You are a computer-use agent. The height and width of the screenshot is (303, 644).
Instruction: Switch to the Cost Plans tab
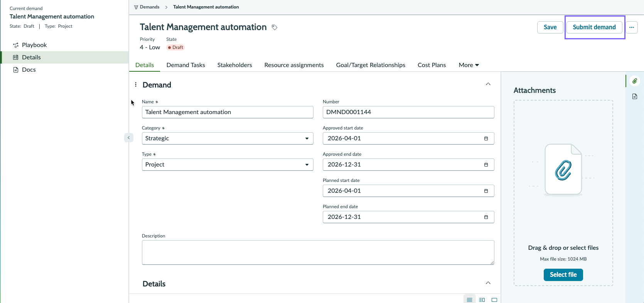(x=432, y=65)
